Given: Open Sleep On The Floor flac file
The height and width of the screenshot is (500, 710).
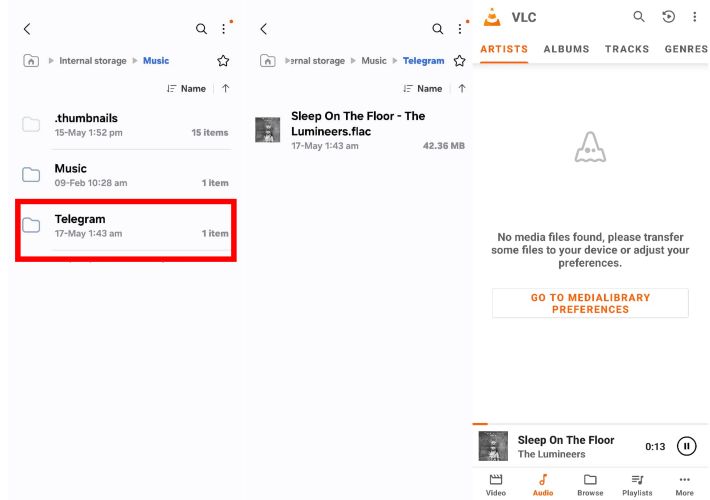Looking at the screenshot, I should pyautogui.click(x=358, y=130).
